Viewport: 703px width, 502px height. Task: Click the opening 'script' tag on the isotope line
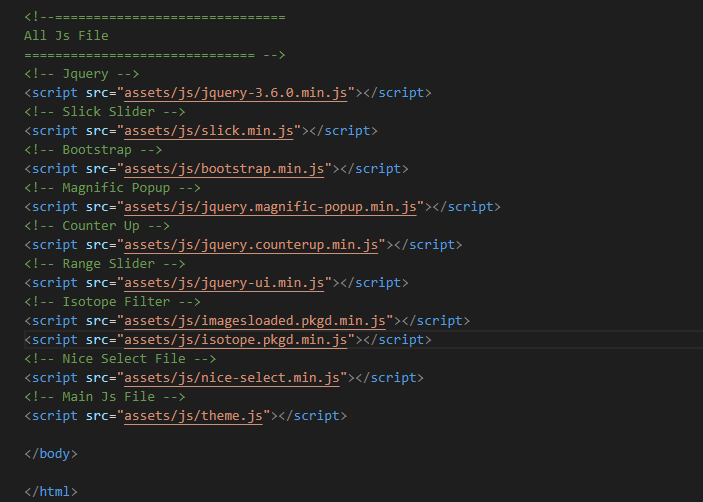pos(55,340)
